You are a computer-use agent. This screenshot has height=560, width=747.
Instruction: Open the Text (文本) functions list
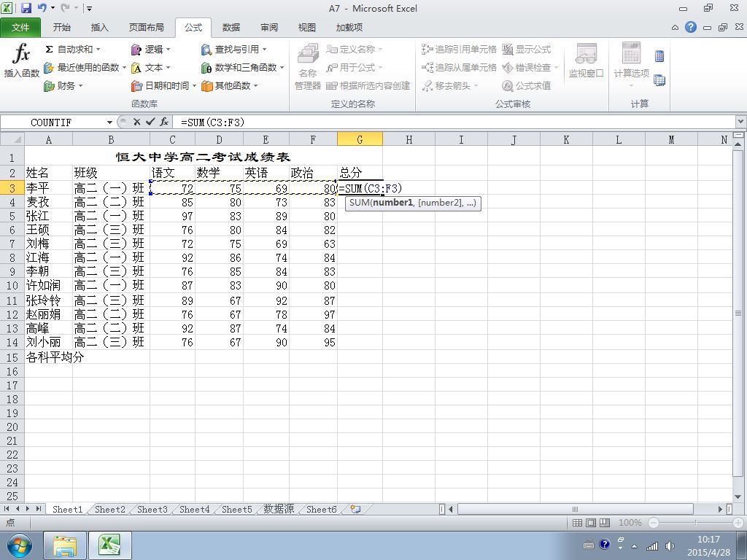coord(150,68)
